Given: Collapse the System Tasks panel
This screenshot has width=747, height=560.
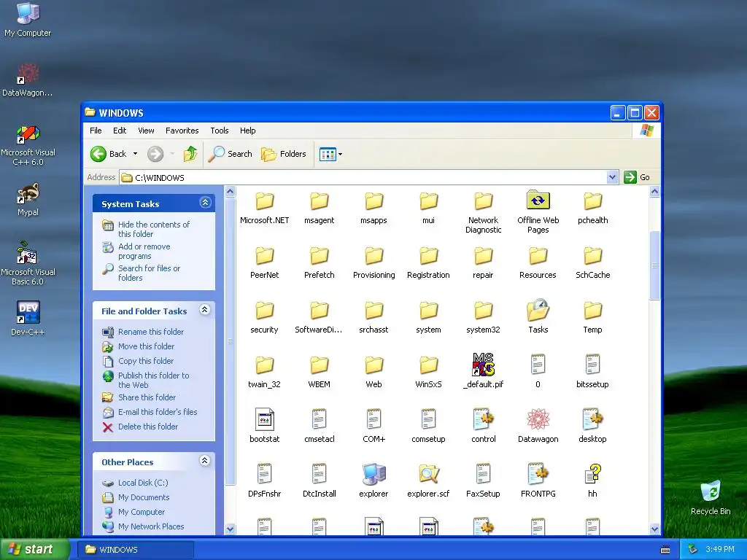Looking at the screenshot, I should pos(205,203).
